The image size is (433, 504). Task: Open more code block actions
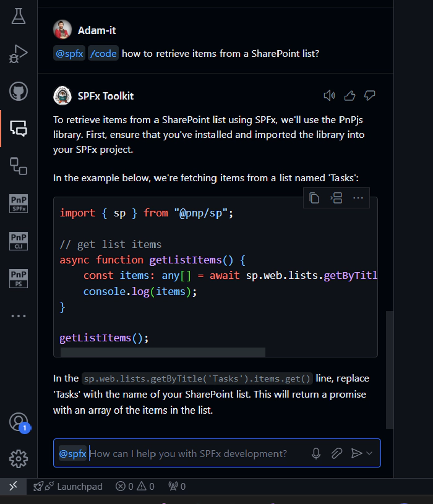[358, 198]
